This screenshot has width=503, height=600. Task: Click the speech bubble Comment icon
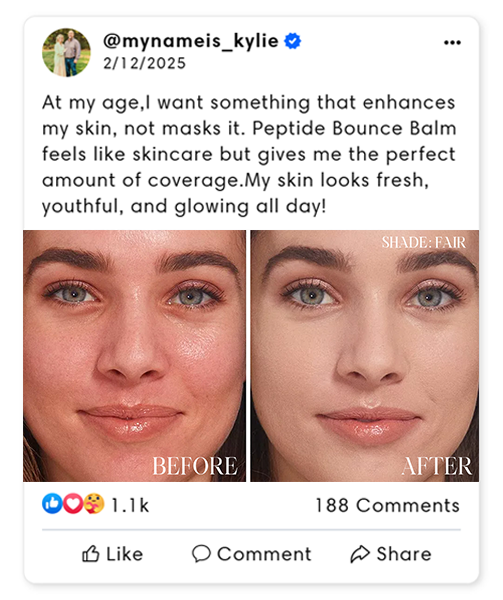201,554
